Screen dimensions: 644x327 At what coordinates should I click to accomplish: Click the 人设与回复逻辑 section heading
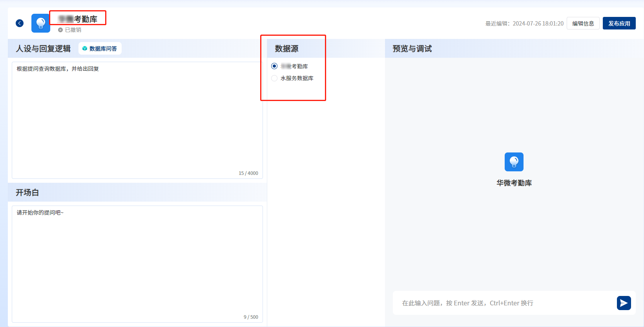(x=43, y=49)
